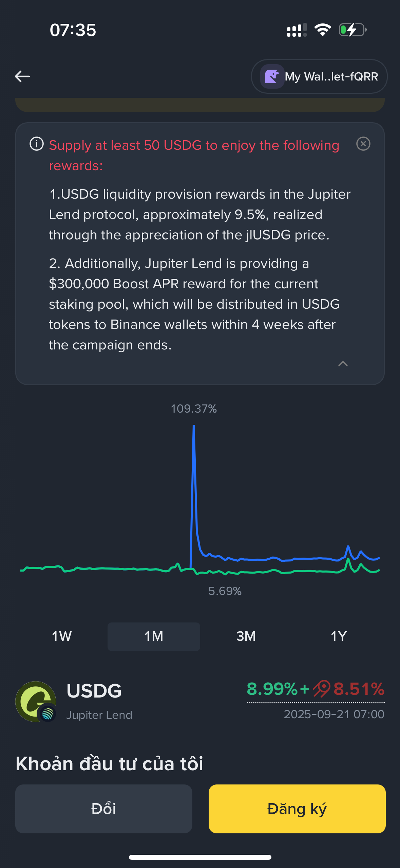Click the info circle icon in notice
The image size is (400, 868).
(x=37, y=144)
